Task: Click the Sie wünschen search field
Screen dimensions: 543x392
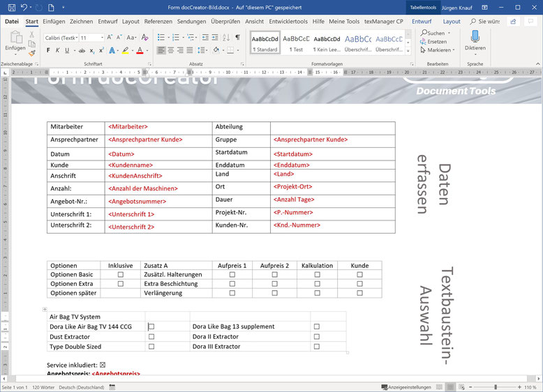Action: coord(485,22)
